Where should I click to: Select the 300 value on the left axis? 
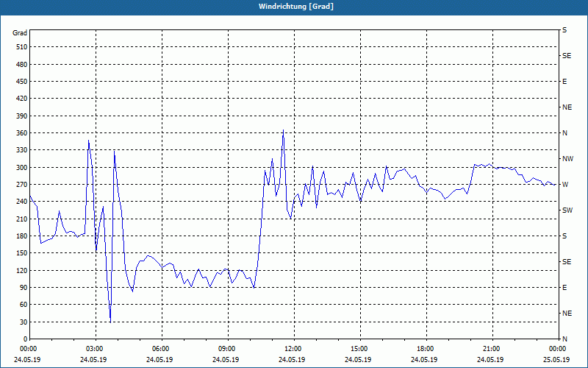pyautogui.click(x=21, y=168)
